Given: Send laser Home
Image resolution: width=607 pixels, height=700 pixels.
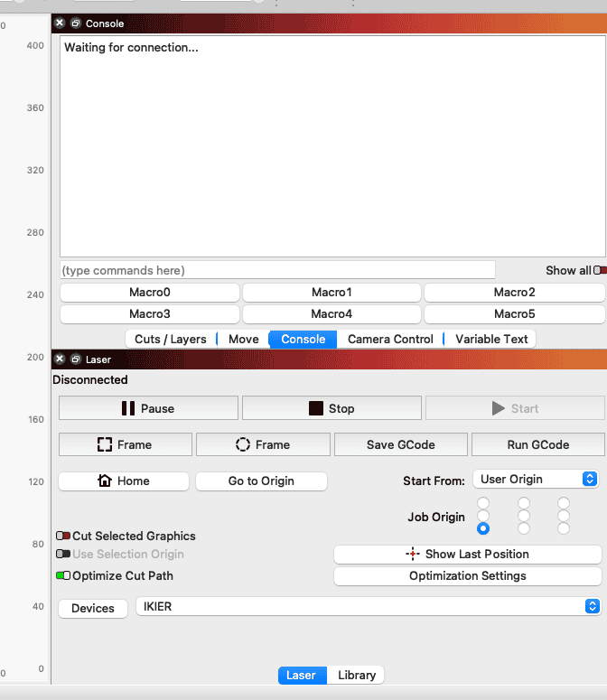Looking at the screenshot, I should [x=124, y=481].
